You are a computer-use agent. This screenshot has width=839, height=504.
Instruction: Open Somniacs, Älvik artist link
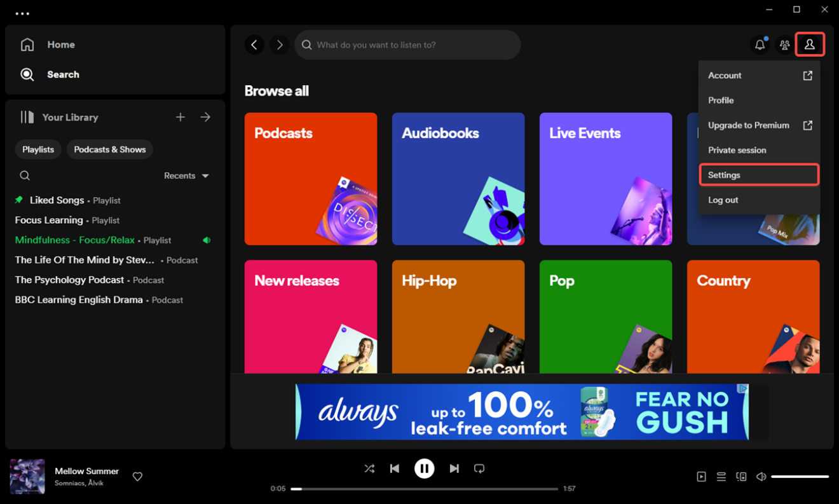pos(79,483)
